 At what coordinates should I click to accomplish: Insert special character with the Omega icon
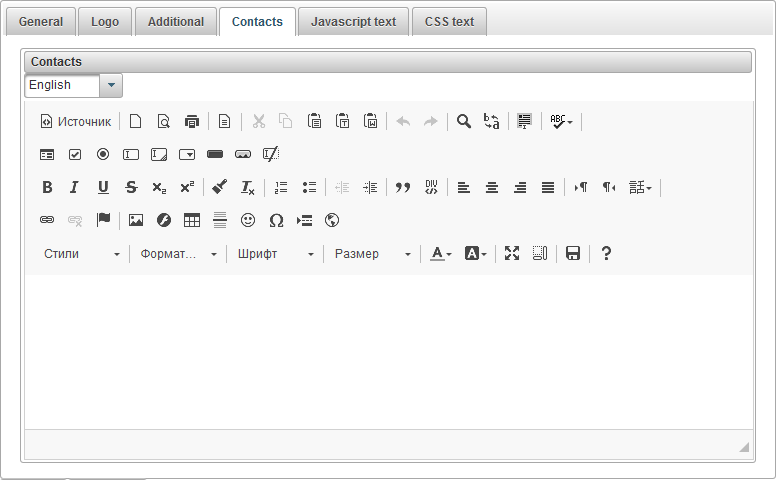(277, 220)
